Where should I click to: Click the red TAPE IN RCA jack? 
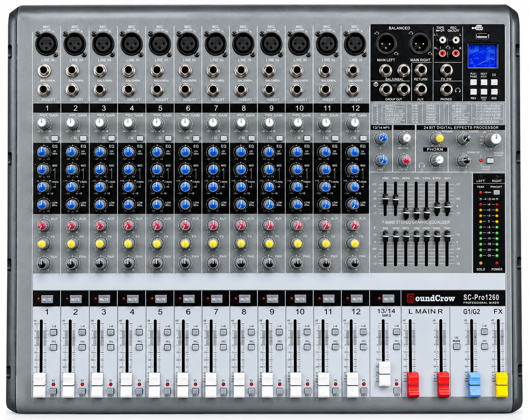[443, 53]
